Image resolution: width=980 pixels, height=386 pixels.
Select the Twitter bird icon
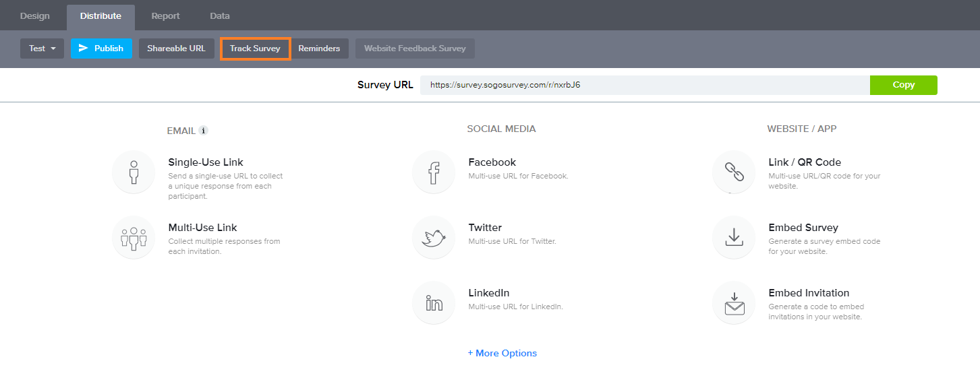434,238
